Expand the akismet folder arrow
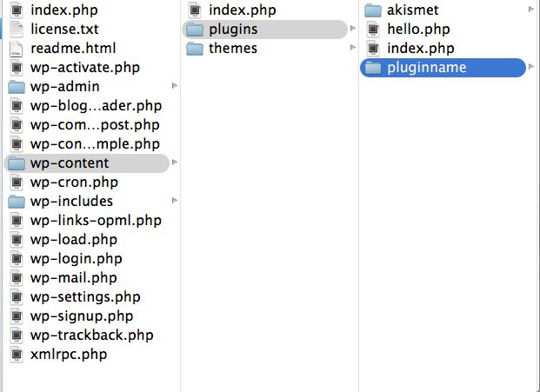This screenshot has width=540, height=392. click(531, 10)
